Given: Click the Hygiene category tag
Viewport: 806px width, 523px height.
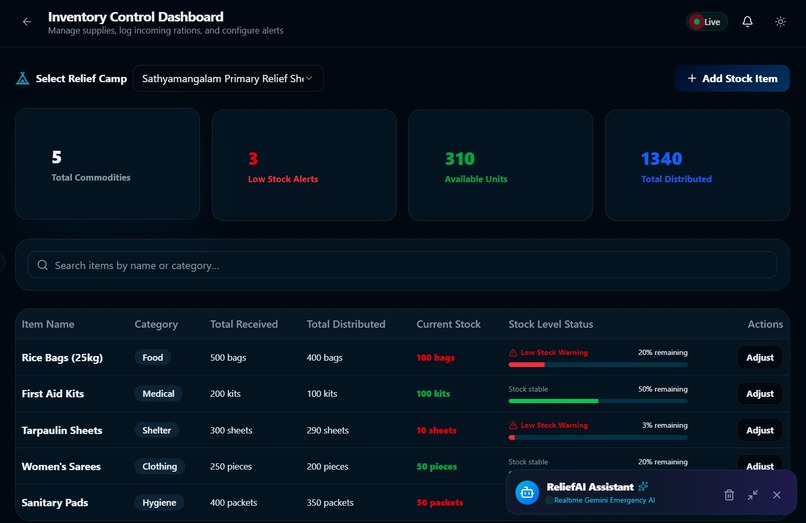Looking at the screenshot, I should tap(159, 502).
